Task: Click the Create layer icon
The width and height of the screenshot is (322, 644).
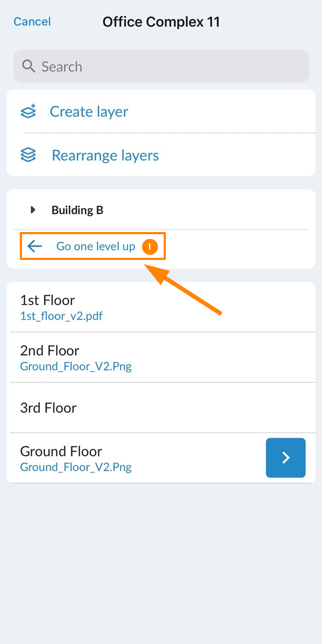Action: pos(28,111)
